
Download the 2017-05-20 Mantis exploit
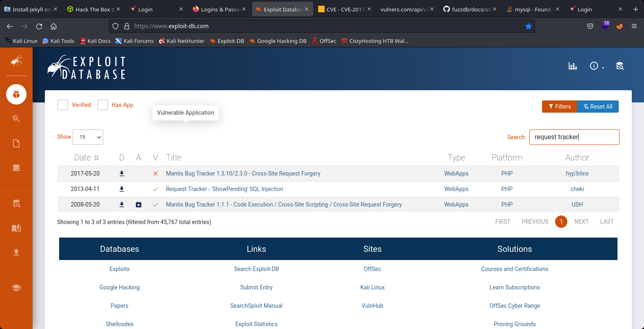click(x=122, y=173)
